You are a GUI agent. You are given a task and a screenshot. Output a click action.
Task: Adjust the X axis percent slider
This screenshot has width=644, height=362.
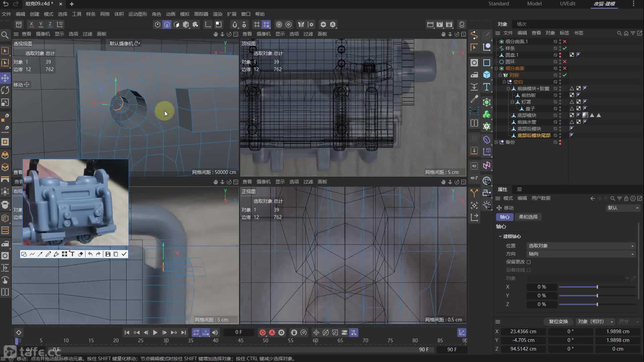coord(597,287)
